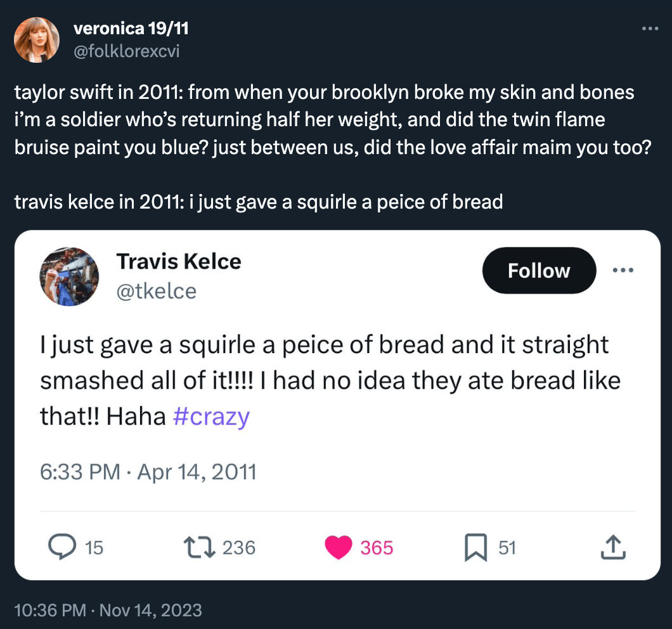
Task: Click the #crazy hashtag link
Action: click(211, 417)
